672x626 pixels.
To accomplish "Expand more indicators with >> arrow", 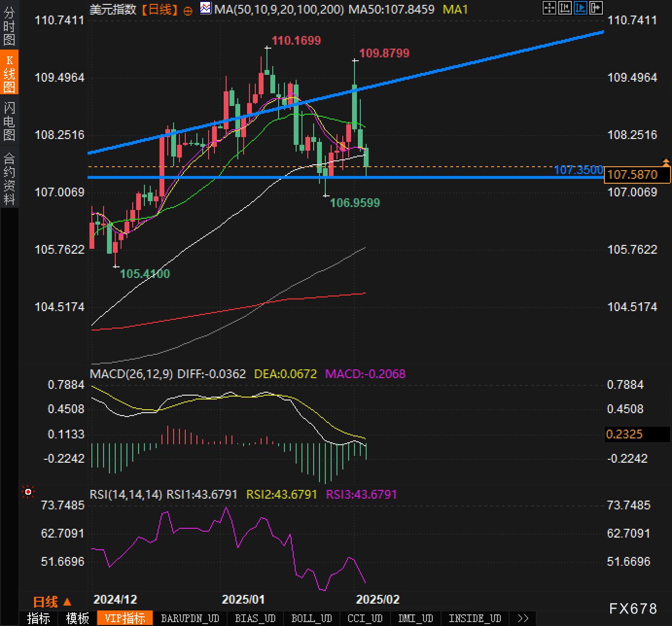I will point(523,618).
